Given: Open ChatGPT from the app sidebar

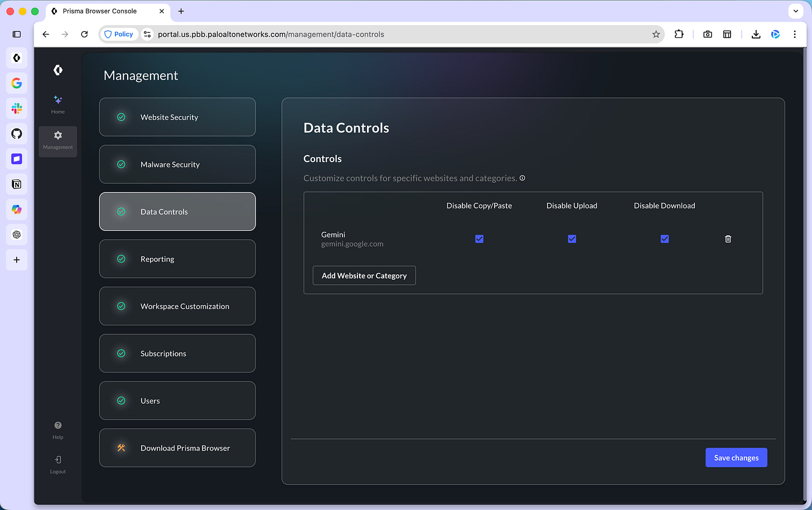Looking at the screenshot, I should tap(17, 234).
